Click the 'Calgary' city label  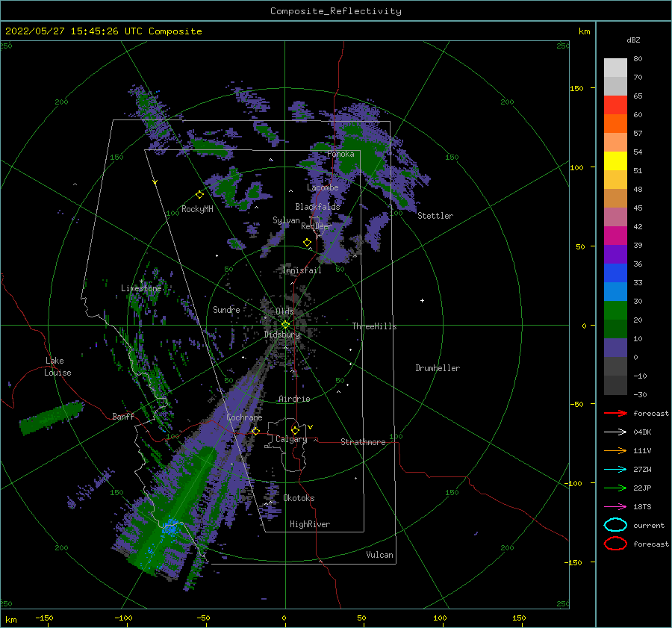point(291,439)
